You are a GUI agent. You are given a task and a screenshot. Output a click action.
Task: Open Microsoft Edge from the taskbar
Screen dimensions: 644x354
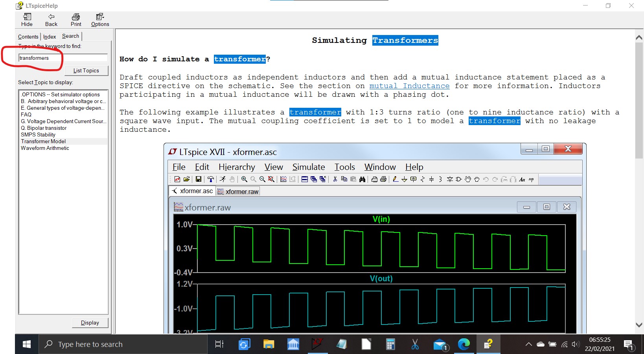tap(464, 344)
